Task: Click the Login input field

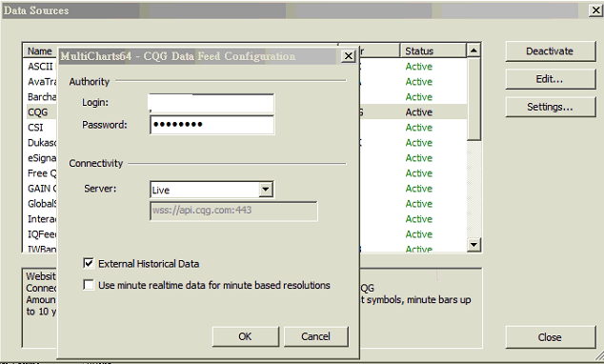Action: coord(211,103)
